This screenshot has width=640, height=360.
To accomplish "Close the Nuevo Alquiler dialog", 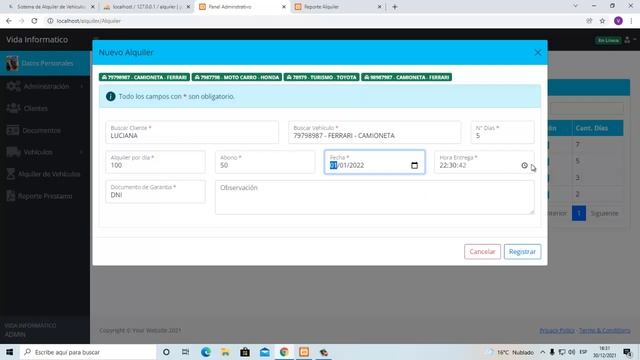I will click(538, 52).
